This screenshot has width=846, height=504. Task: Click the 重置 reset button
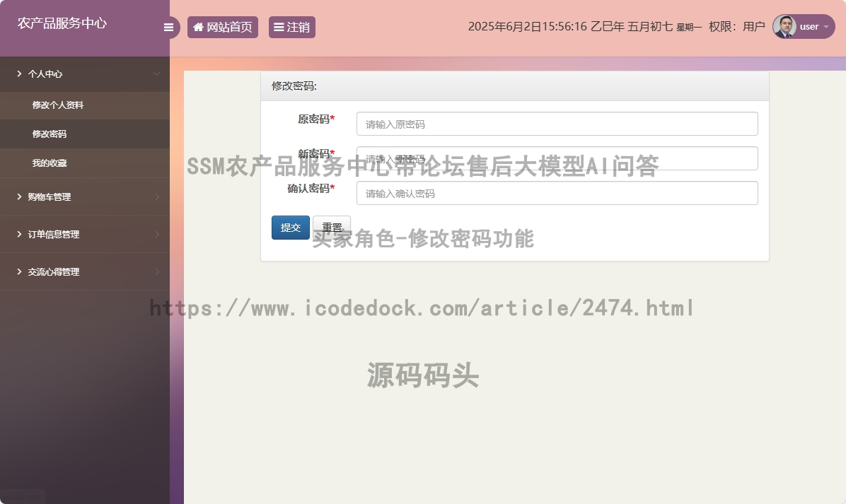coord(332,228)
